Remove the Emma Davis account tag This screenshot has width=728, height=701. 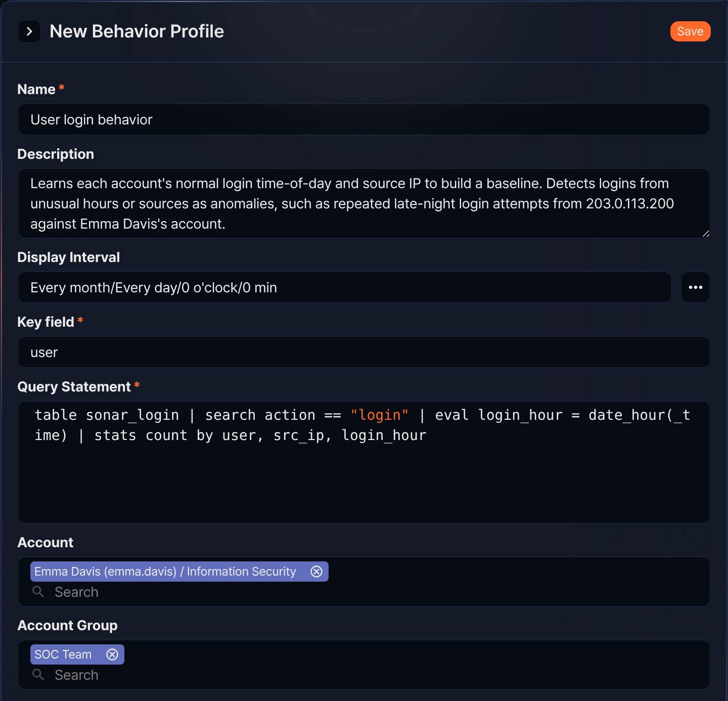[316, 572]
